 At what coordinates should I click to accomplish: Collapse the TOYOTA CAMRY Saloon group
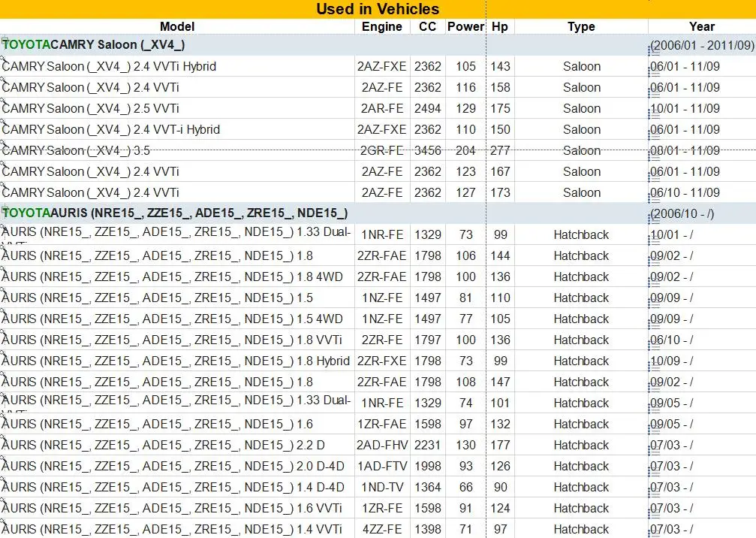(5, 41)
